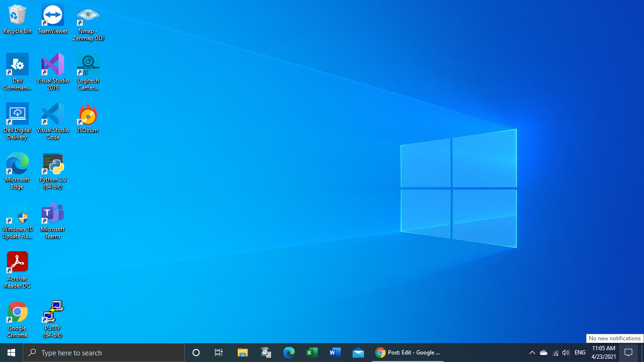Click the Python 3.9 (64-bit) shortcut
Viewport: 644px width, 362px height.
(53, 171)
